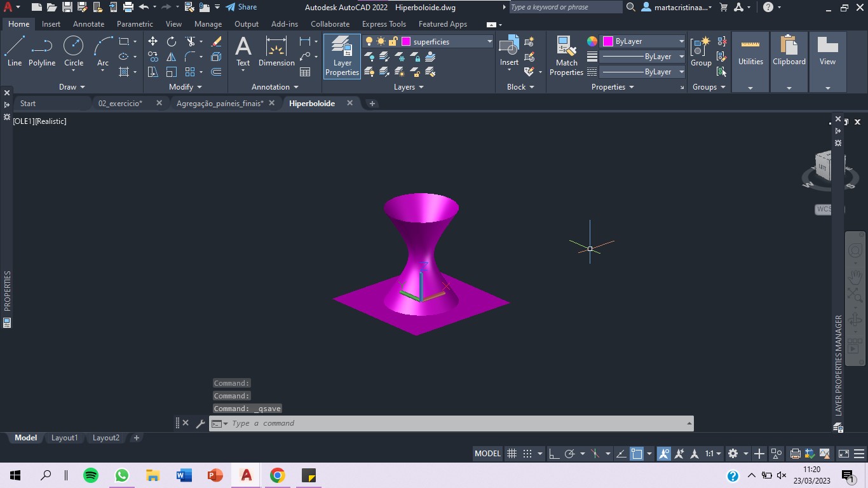Click the Trim scissors tool
868x488 pixels.
190,41
